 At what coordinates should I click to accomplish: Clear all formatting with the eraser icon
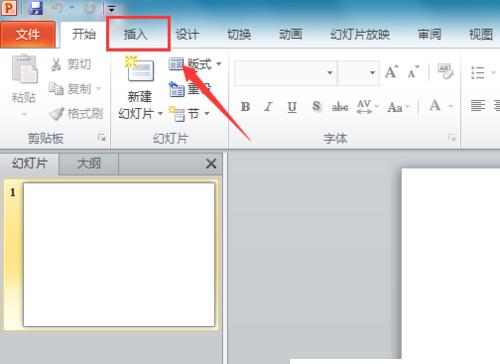point(445,71)
